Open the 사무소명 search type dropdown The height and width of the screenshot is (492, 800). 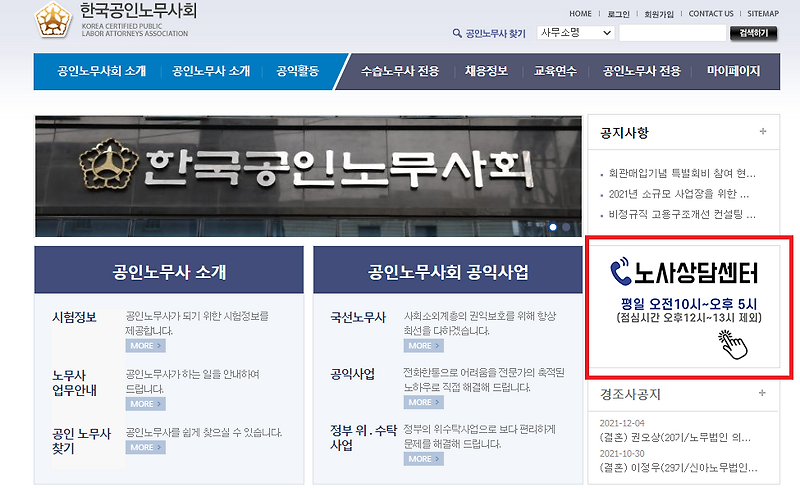coord(576,33)
